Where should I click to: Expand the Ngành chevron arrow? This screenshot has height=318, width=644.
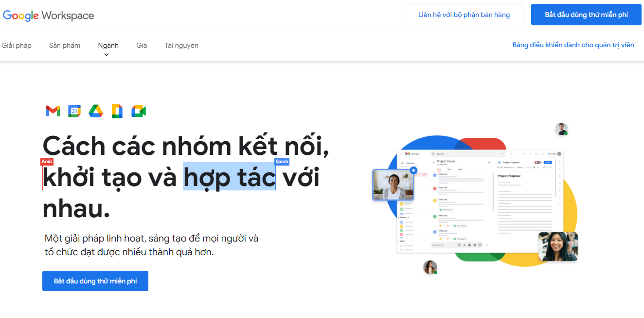click(x=107, y=55)
